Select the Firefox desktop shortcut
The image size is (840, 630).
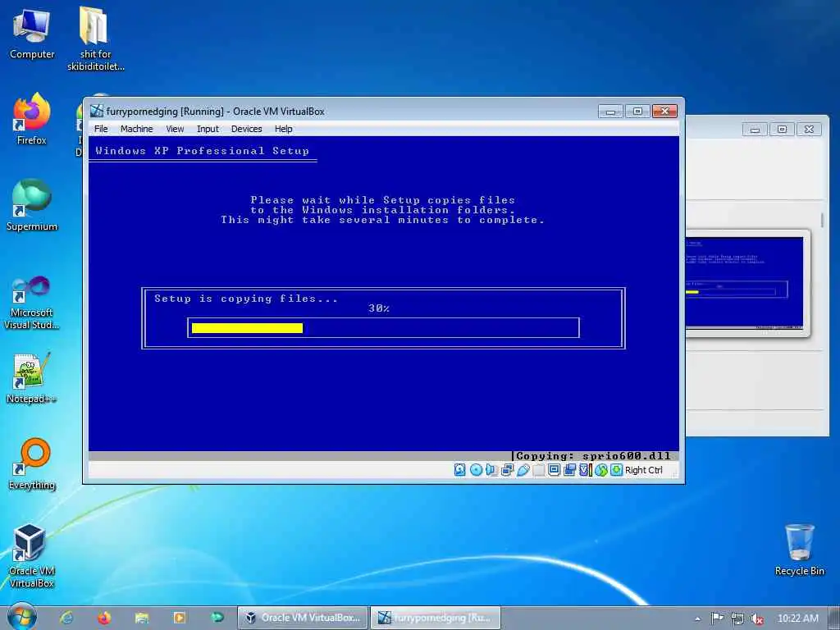tap(32, 119)
